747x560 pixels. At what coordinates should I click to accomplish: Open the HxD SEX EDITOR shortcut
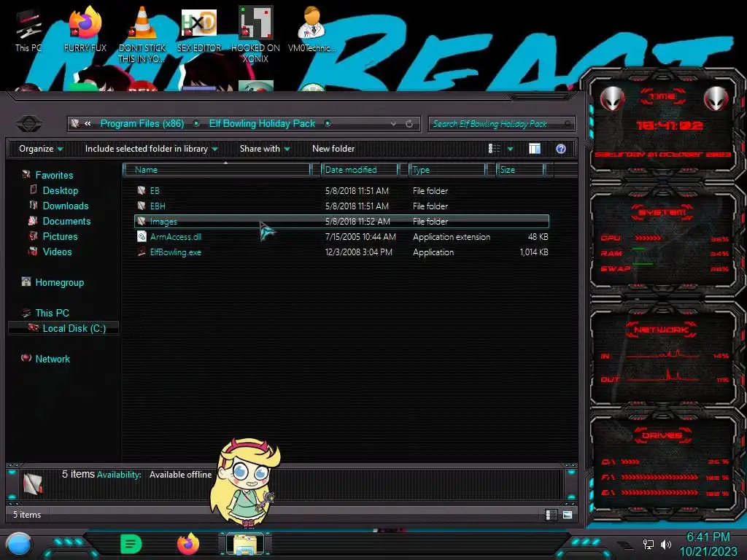199,29
